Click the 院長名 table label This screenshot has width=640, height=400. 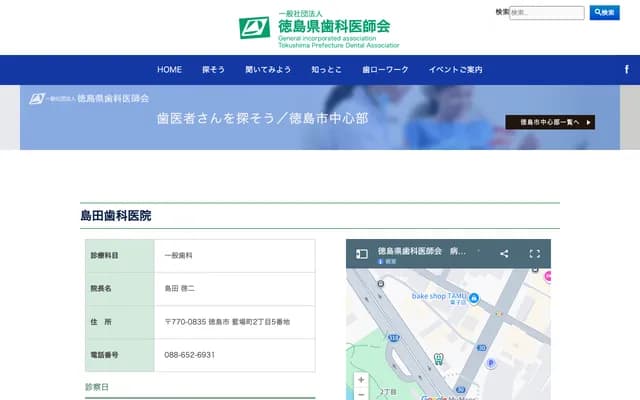click(101, 289)
